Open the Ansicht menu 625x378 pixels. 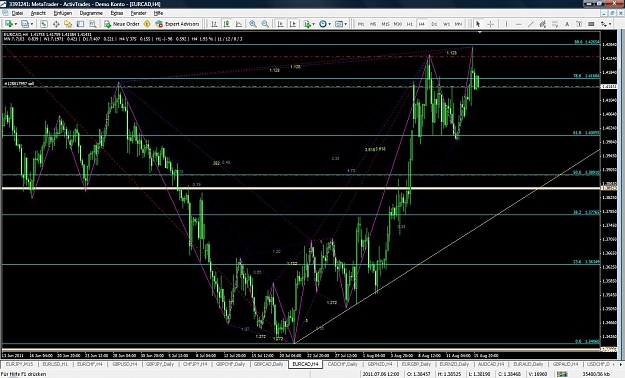[38, 13]
